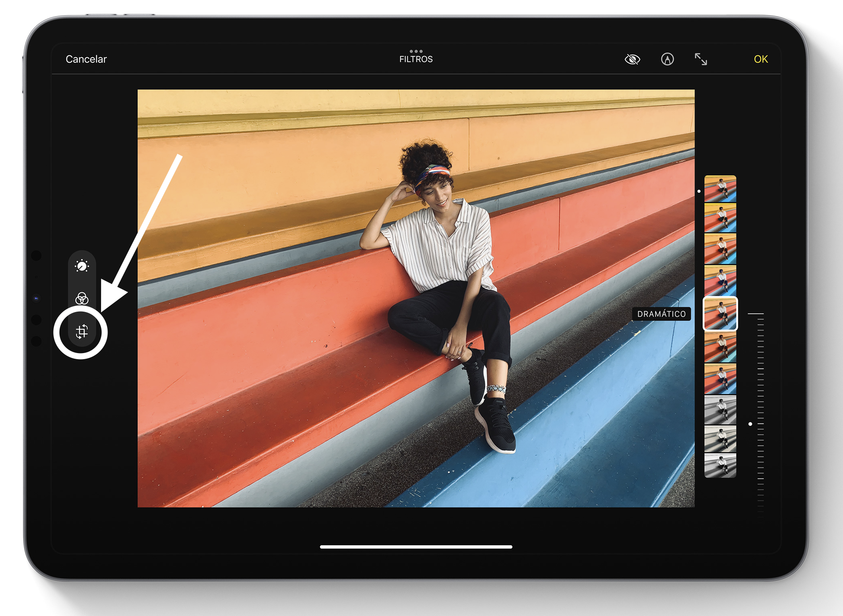Image resolution: width=843 pixels, height=616 pixels.
Task: Pick the second warm vivid filter thumbnail
Action: pos(720,218)
